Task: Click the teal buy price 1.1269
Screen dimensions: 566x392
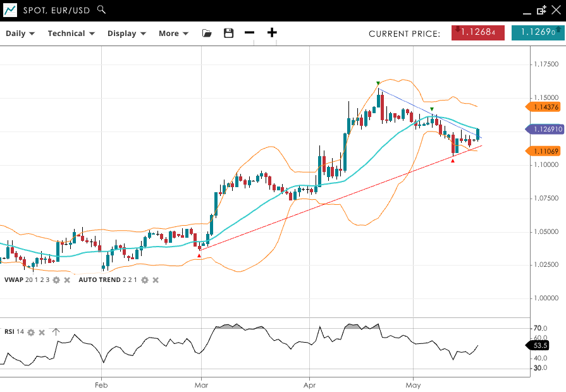Action: (x=537, y=33)
